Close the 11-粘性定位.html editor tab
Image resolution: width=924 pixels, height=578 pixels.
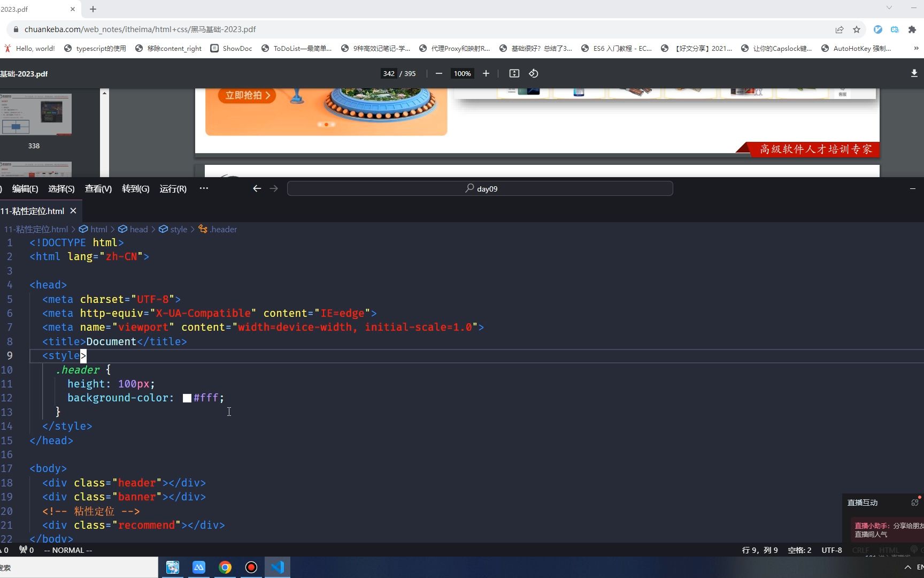pos(73,211)
